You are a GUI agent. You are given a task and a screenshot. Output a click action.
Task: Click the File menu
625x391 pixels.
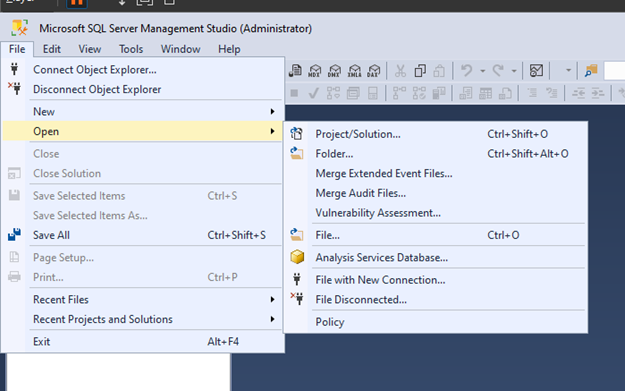[17, 49]
